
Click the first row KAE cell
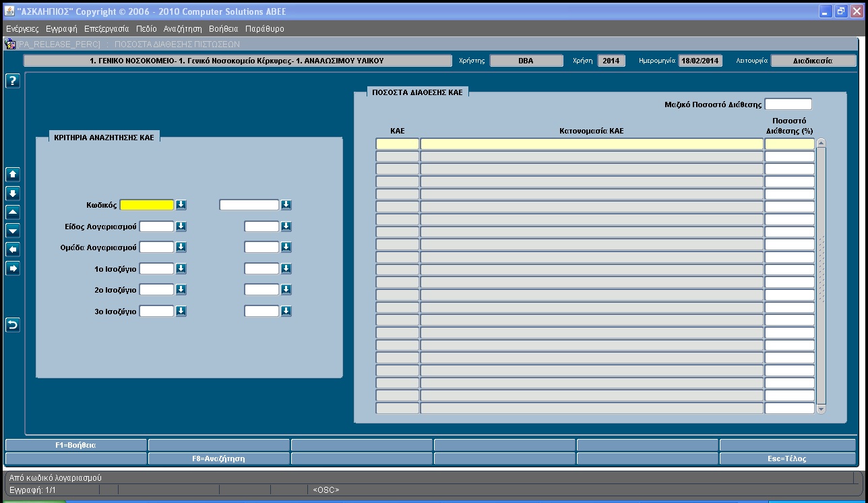(398, 144)
